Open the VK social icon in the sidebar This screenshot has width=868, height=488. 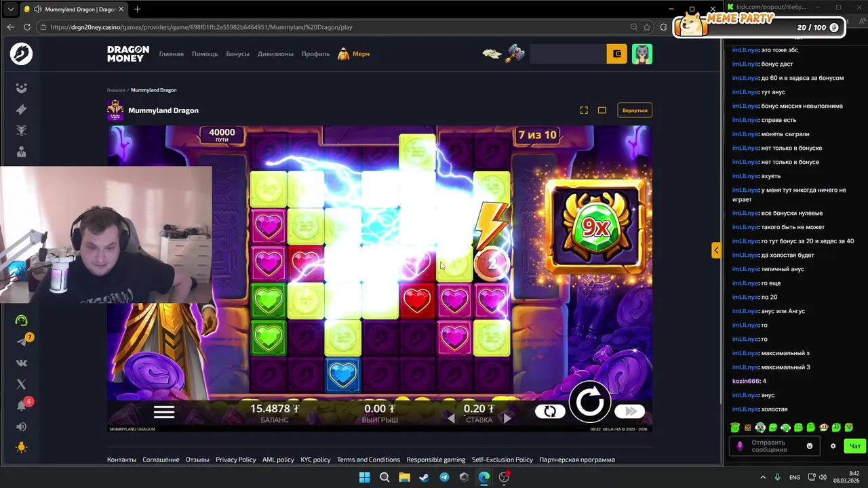21,363
